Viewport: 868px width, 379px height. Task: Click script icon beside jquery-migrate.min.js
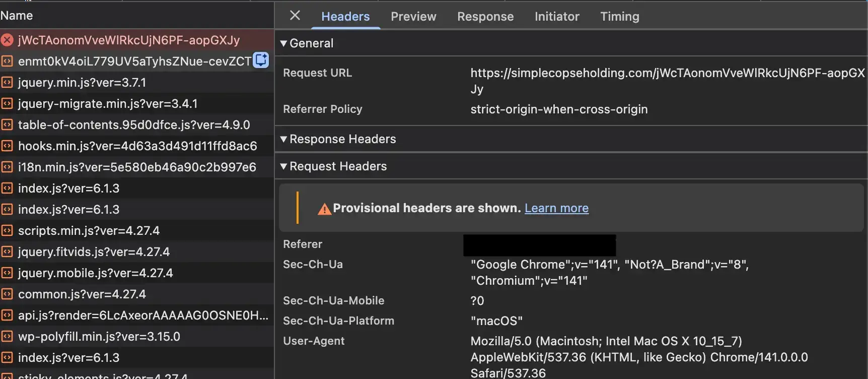pos(7,103)
